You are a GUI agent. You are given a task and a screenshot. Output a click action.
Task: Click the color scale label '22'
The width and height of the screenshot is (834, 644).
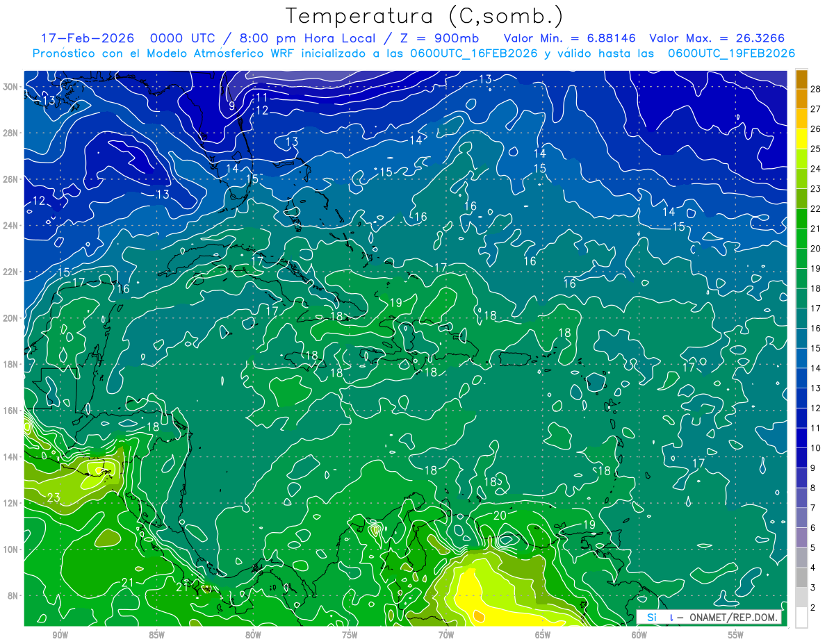(x=816, y=208)
